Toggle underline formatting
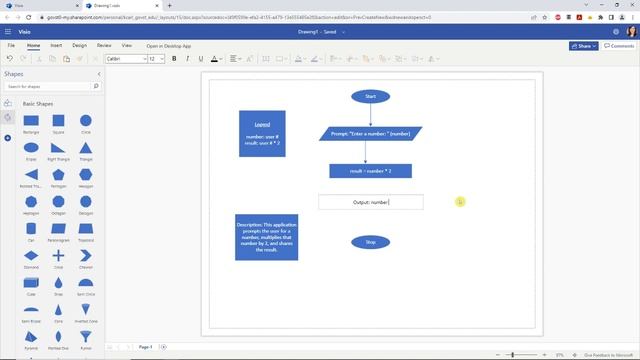The height and width of the screenshot is (360, 640). (x=201, y=59)
